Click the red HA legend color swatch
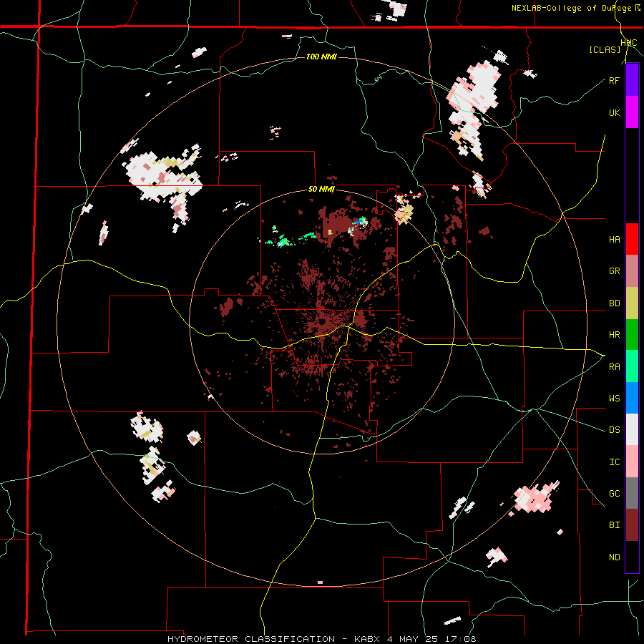The height and width of the screenshot is (644, 644). tap(632, 239)
